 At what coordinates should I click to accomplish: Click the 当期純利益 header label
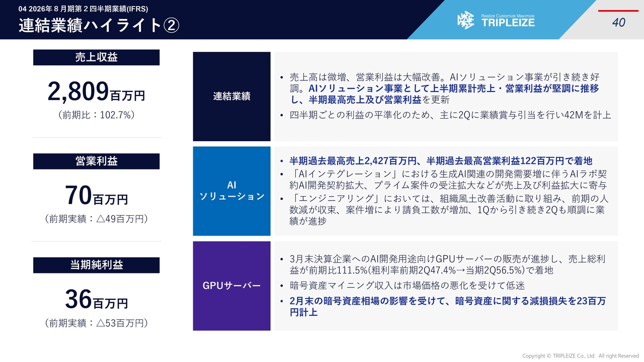tap(96, 265)
